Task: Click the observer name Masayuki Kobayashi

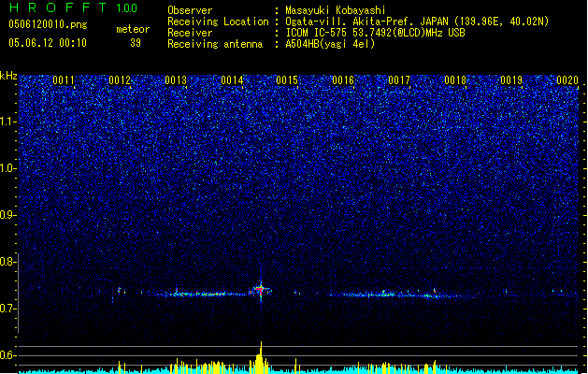Action: click(336, 10)
